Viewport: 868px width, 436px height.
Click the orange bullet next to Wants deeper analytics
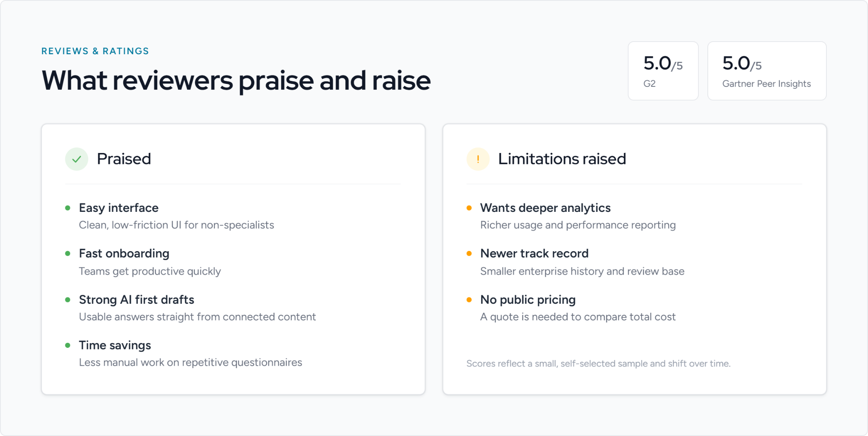click(469, 208)
